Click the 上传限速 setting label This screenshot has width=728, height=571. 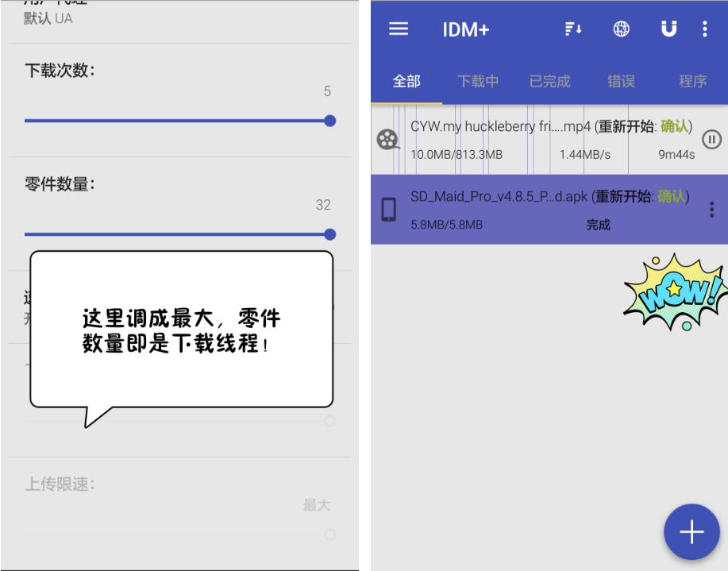[x=60, y=484]
